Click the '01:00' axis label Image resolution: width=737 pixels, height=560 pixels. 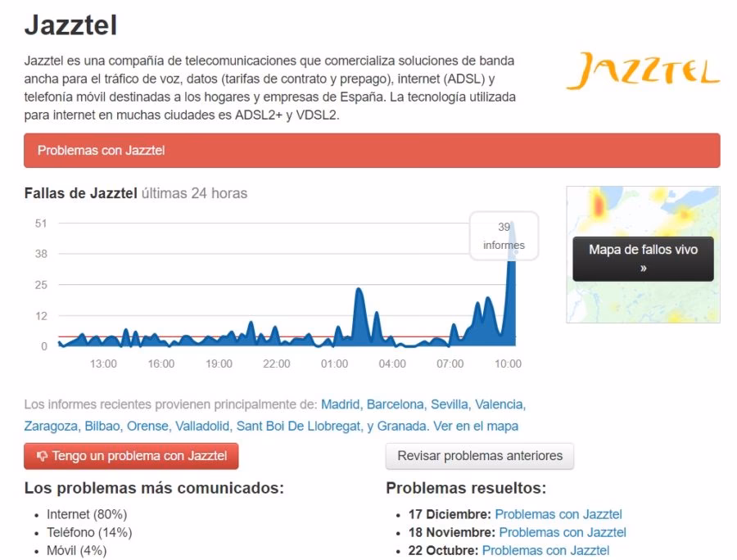pos(335,364)
